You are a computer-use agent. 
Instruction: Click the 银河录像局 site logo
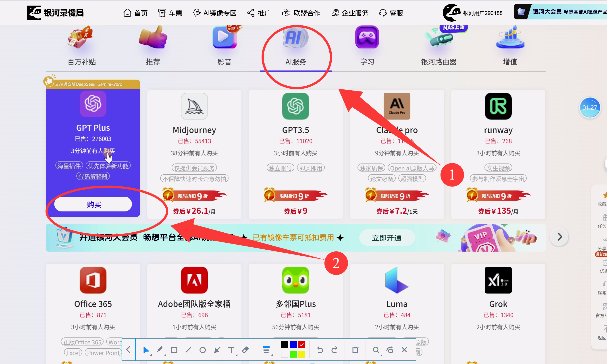pos(55,12)
